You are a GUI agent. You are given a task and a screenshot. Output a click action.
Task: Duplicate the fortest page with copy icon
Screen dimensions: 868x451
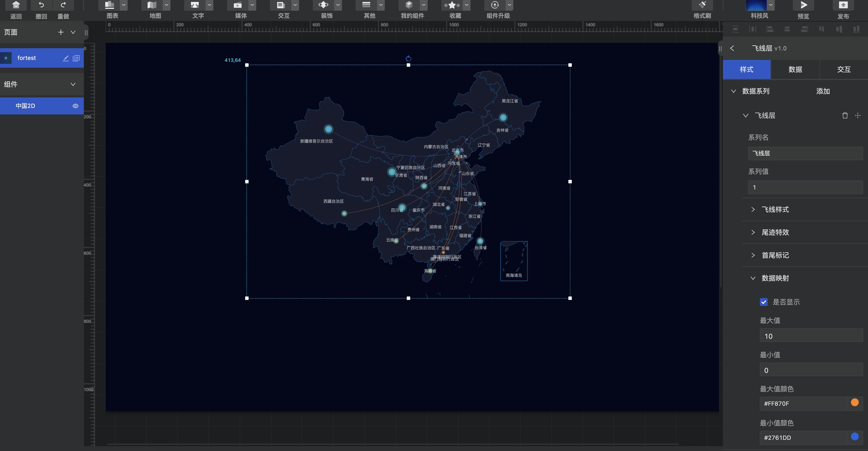click(x=76, y=58)
